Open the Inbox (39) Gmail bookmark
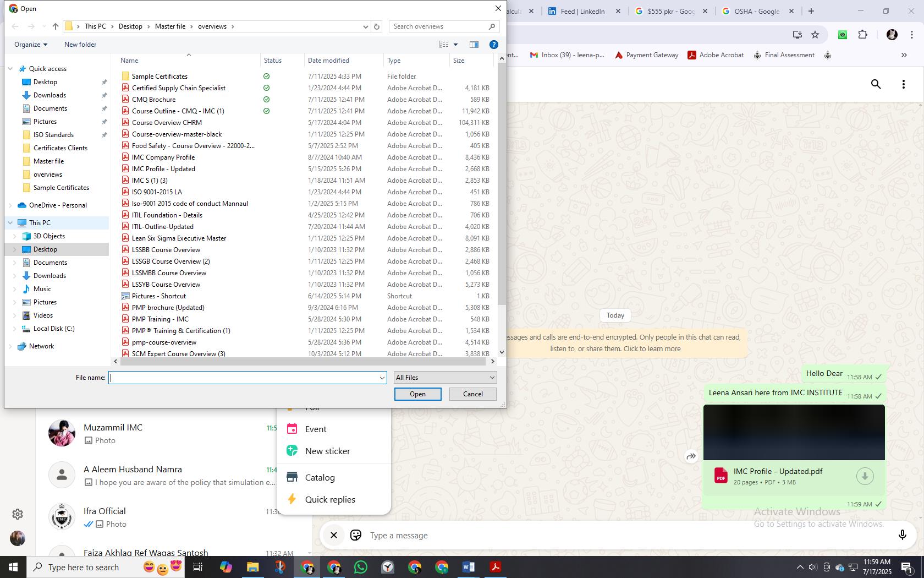The width and height of the screenshot is (924, 578). (x=567, y=55)
